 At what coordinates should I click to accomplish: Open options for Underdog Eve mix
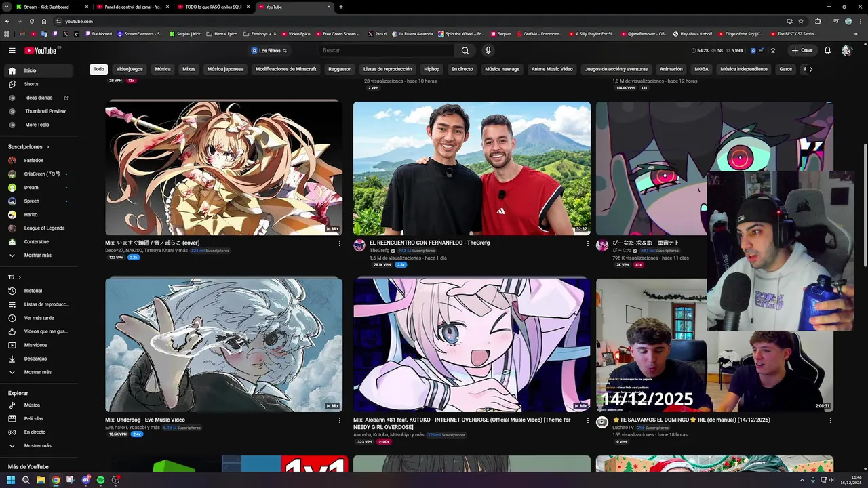click(x=340, y=420)
